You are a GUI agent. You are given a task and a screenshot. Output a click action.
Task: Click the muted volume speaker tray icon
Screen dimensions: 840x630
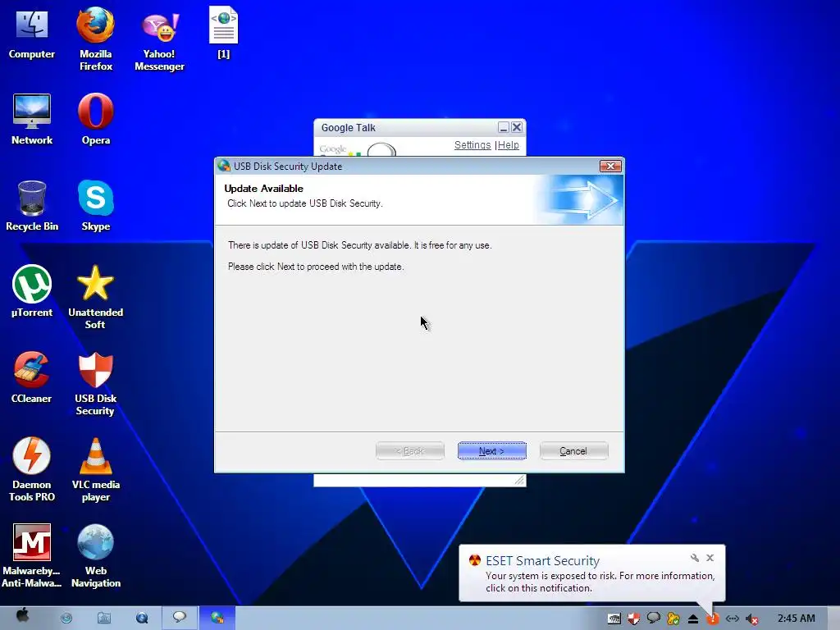click(752, 619)
